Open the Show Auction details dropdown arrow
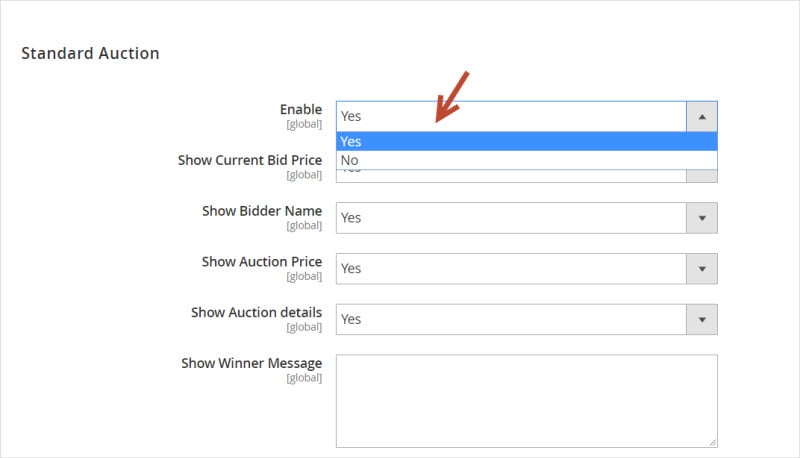The height and width of the screenshot is (458, 800). click(x=702, y=319)
